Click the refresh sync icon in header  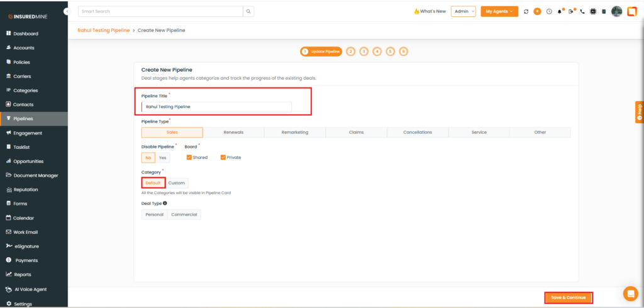pyautogui.click(x=526, y=11)
